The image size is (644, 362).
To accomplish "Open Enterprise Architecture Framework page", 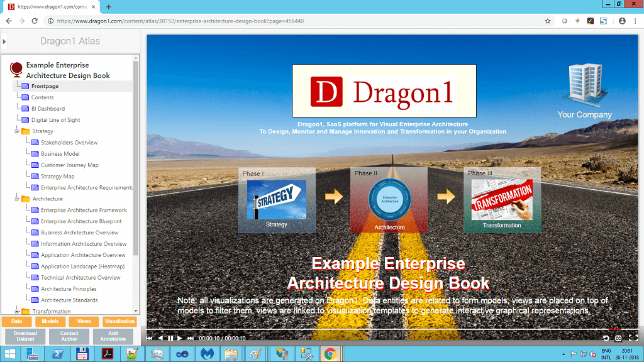I will pyautogui.click(x=84, y=210).
